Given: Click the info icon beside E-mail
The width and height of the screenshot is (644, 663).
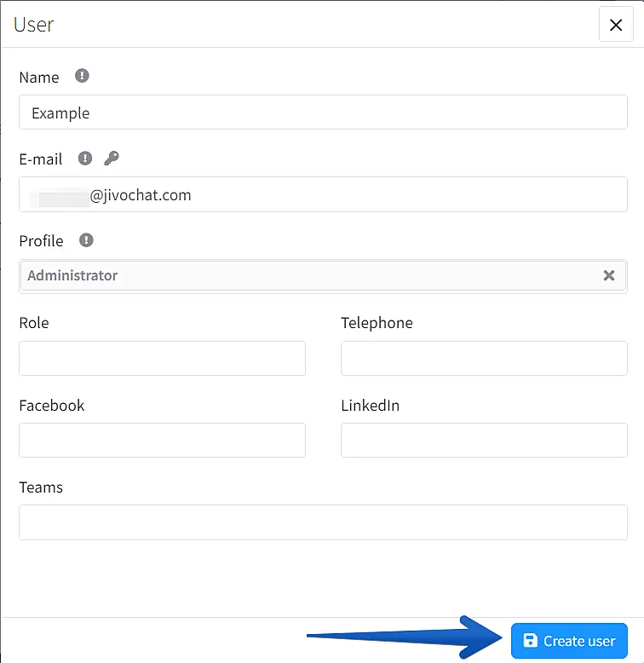Looking at the screenshot, I should point(85,158).
